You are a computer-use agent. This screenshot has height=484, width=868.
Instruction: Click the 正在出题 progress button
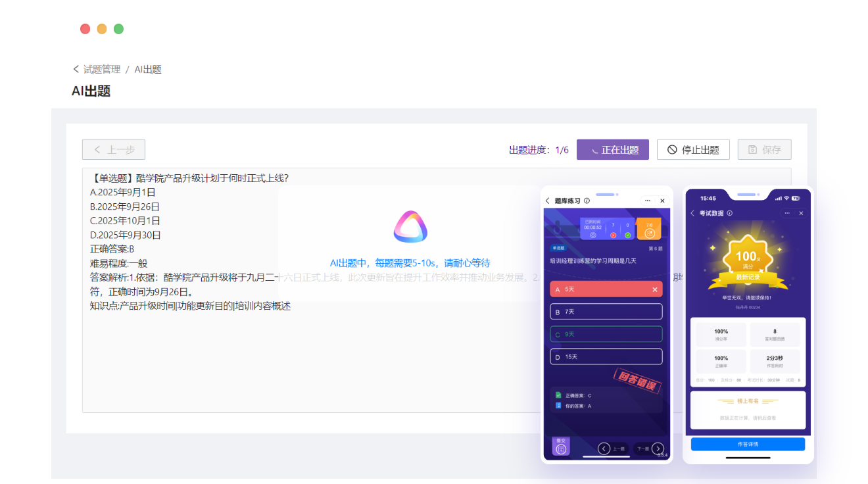[x=612, y=150]
